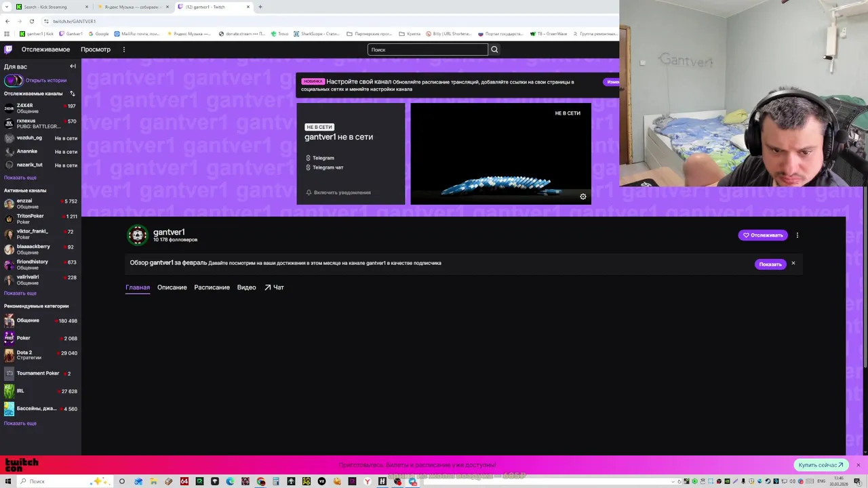Click the Показать recap button
The width and height of the screenshot is (868, 488).
(770, 264)
